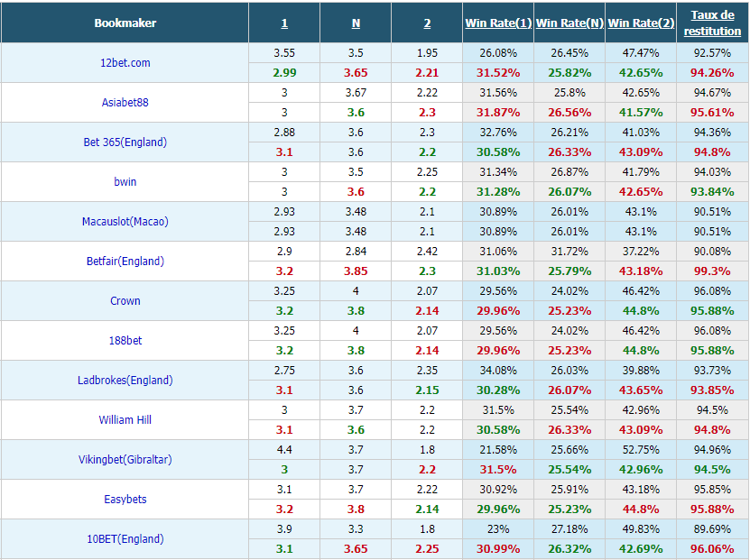Select Vikingbet win rate 21.58%
Image resolution: width=750 pixels, height=560 pixels.
tap(498, 450)
